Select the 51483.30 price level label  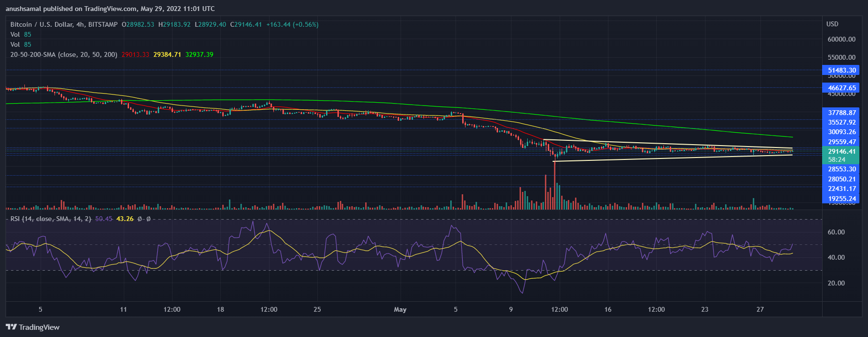pos(842,70)
